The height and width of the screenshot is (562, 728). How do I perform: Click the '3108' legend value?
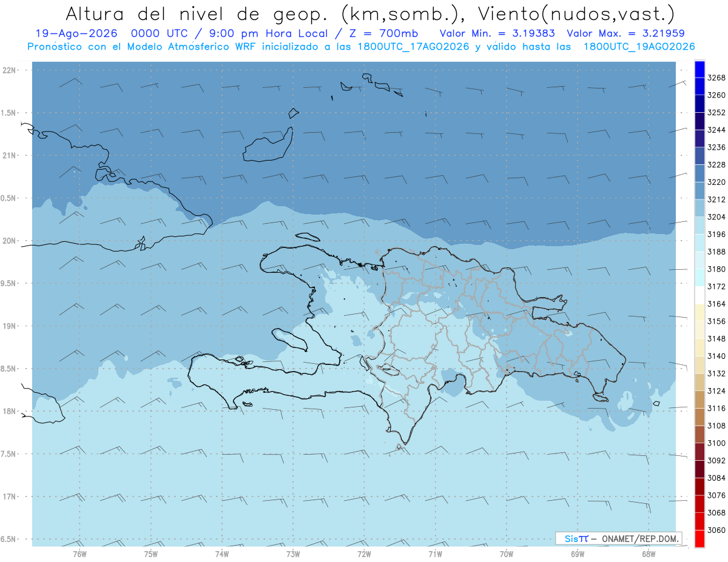click(716, 426)
